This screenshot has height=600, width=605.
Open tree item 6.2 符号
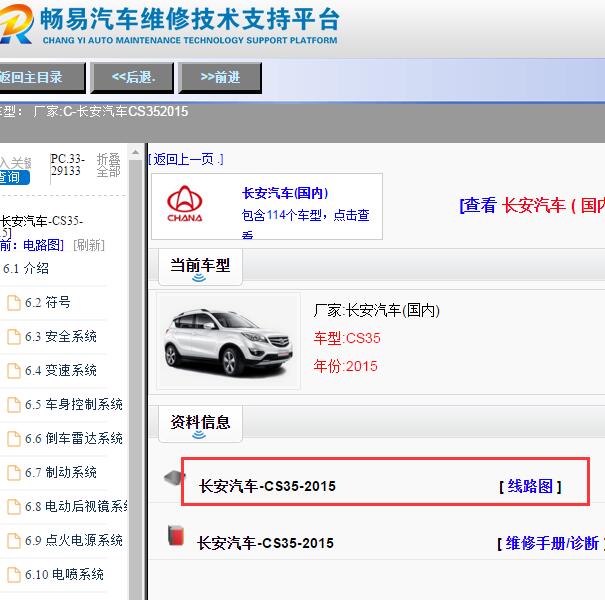coord(48,303)
